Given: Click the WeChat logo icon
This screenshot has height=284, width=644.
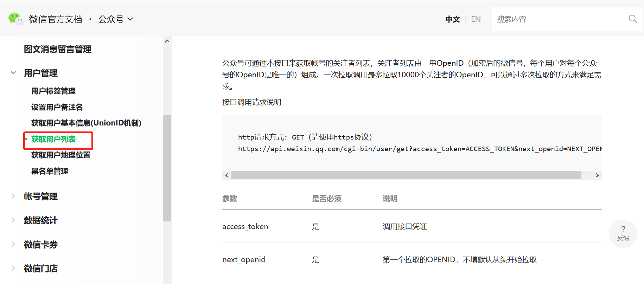Looking at the screenshot, I should [15, 19].
